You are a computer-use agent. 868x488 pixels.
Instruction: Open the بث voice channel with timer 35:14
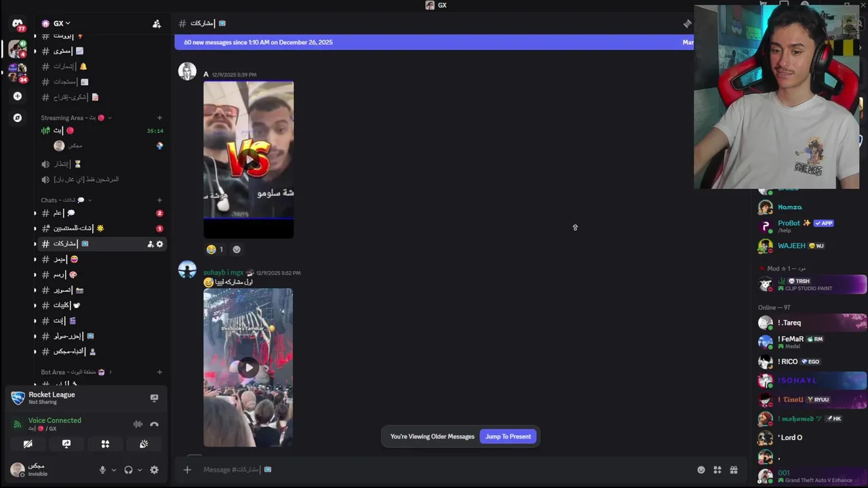pos(99,131)
